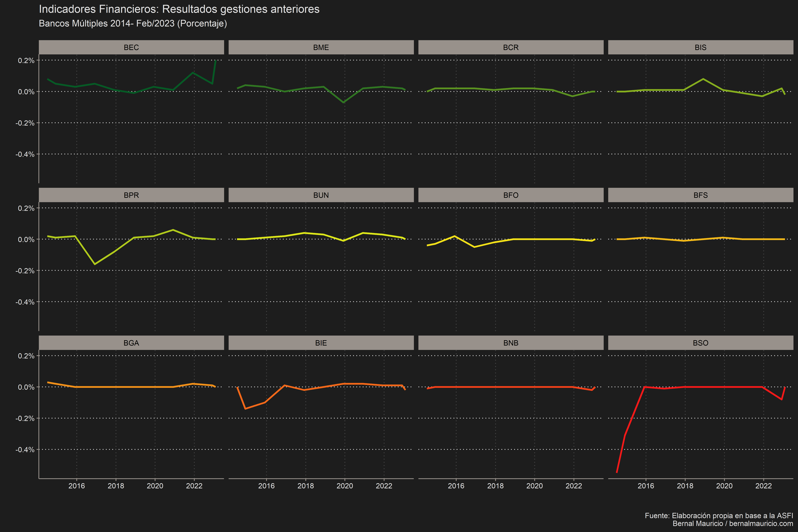Image resolution: width=798 pixels, height=532 pixels.
Task: Click the 0.2% y-axis label of the BGA row
Action: click(x=26, y=356)
